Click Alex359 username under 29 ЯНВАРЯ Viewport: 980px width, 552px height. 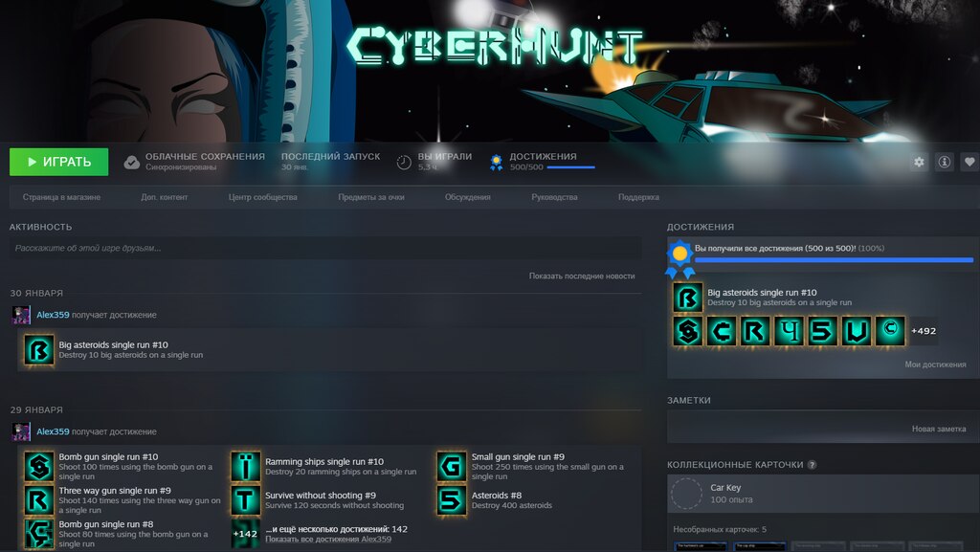tap(53, 431)
